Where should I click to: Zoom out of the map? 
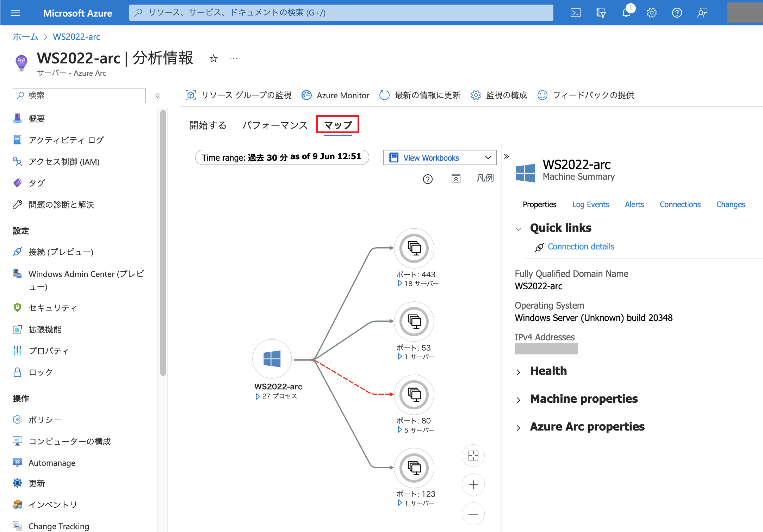click(x=473, y=514)
